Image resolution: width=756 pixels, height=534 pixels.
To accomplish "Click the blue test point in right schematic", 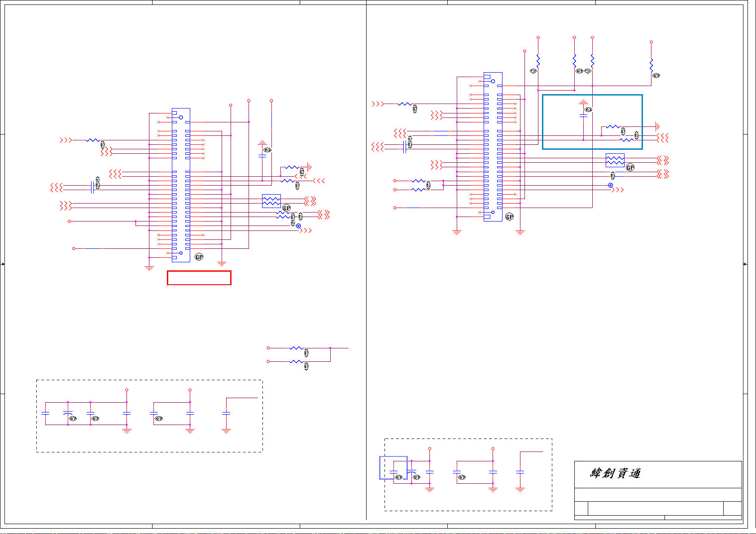I will [610, 185].
